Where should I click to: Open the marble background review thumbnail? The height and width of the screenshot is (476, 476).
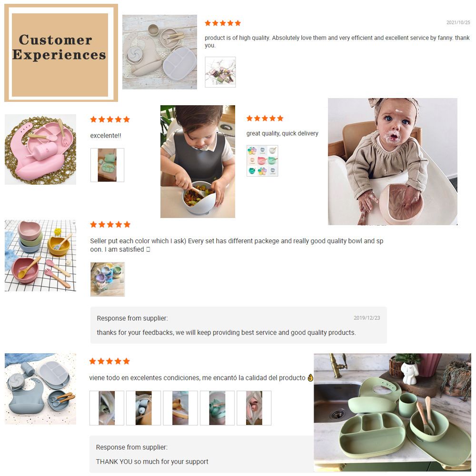click(x=220, y=72)
